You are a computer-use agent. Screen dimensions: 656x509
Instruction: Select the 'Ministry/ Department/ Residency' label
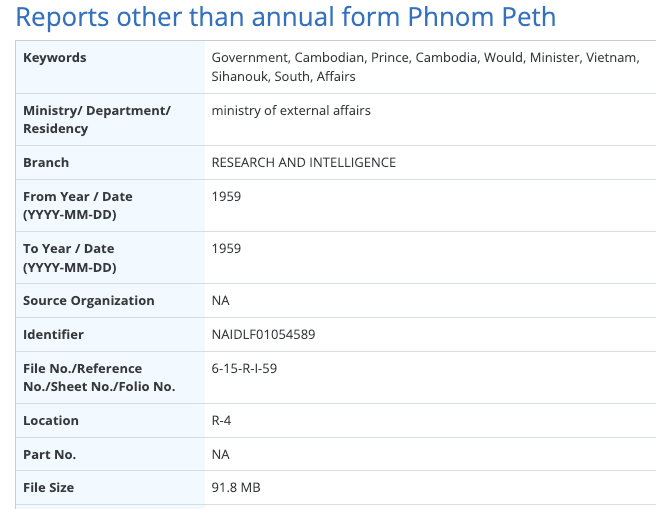(x=97, y=119)
